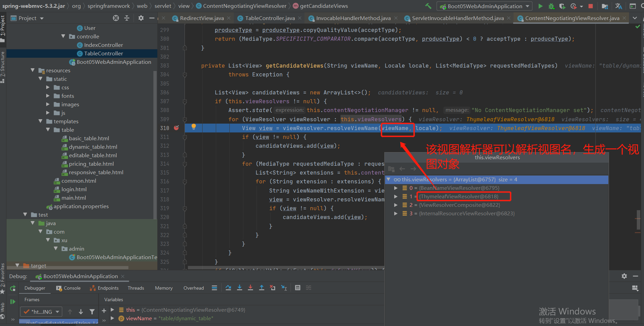Click the locate target icon in Project panel
Viewport: 644px width, 326px height.
(116, 18)
